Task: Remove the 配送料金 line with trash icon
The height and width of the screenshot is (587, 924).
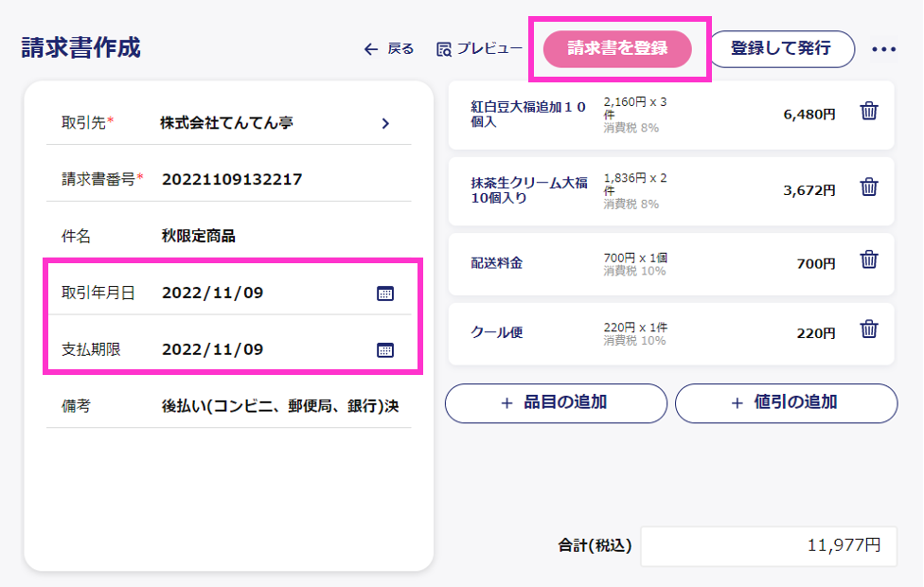Action: 868,259
